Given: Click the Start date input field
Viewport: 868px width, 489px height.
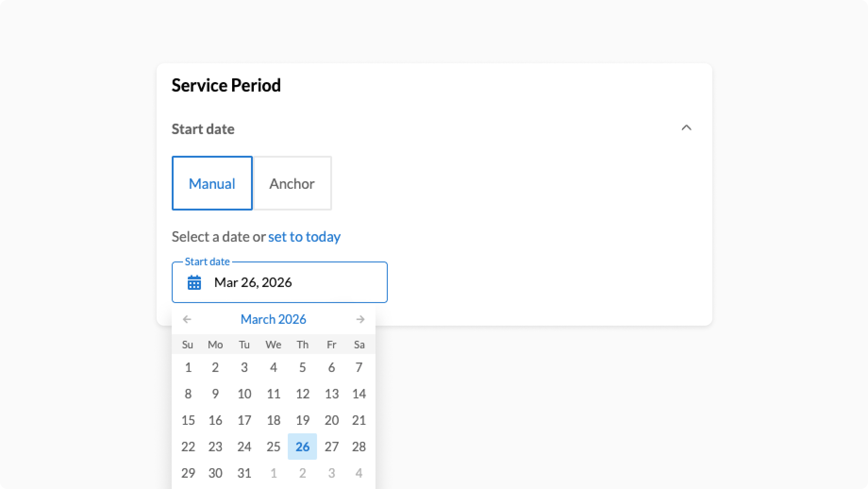Looking at the screenshot, I should tap(292, 282).
